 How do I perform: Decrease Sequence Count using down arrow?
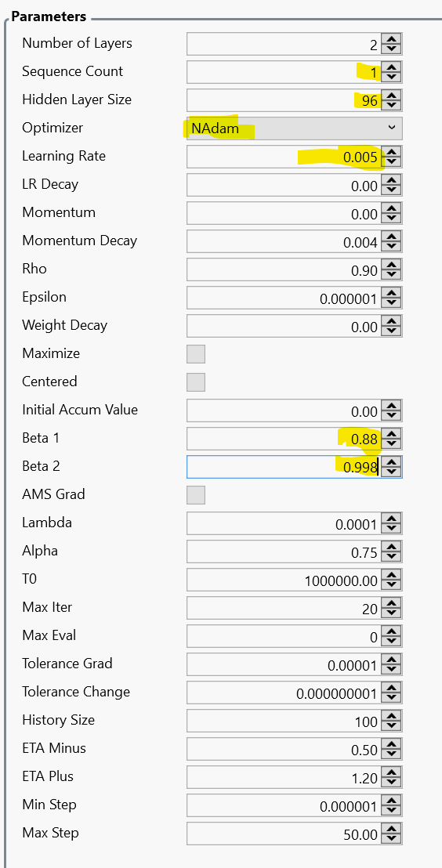point(392,78)
